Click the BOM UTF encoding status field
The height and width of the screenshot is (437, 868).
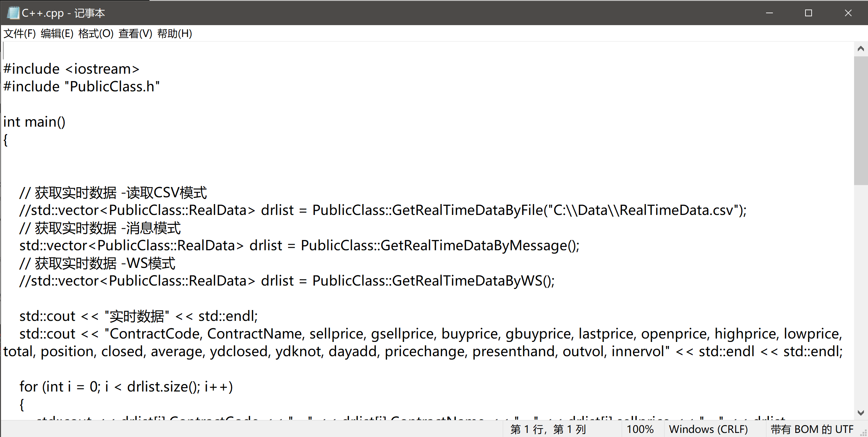click(812, 429)
